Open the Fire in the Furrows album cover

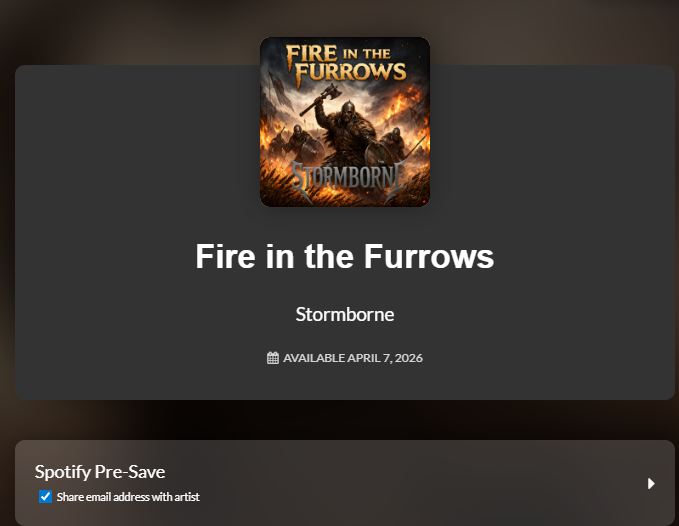click(345, 122)
